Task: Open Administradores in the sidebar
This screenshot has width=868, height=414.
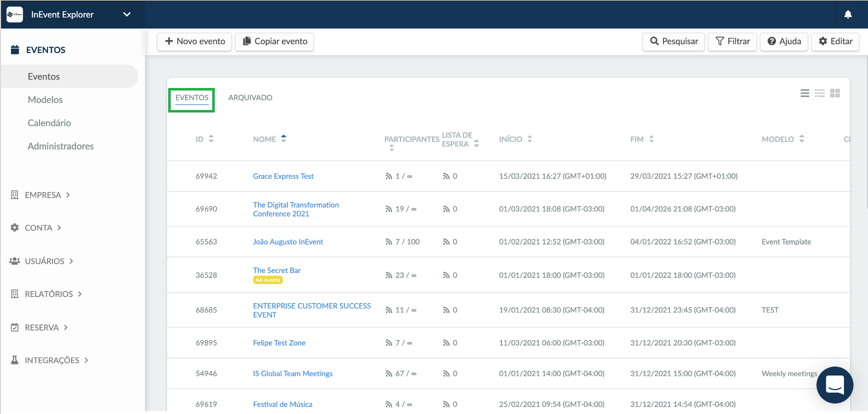Action: (x=61, y=146)
